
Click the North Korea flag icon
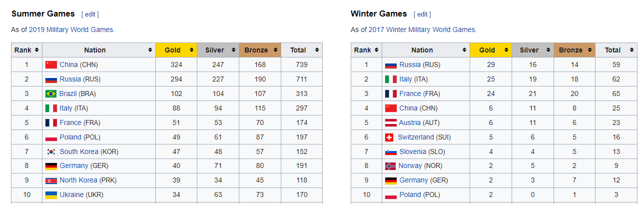(51, 180)
